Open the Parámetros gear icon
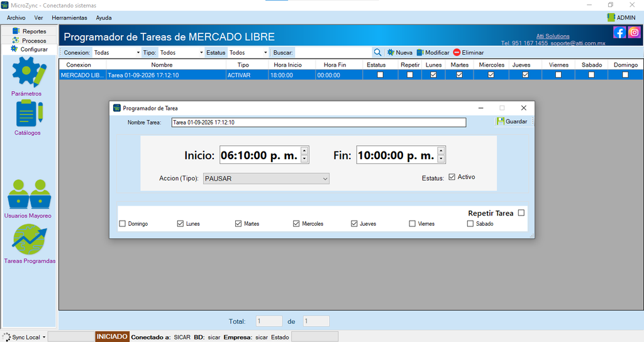 pos(29,72)
